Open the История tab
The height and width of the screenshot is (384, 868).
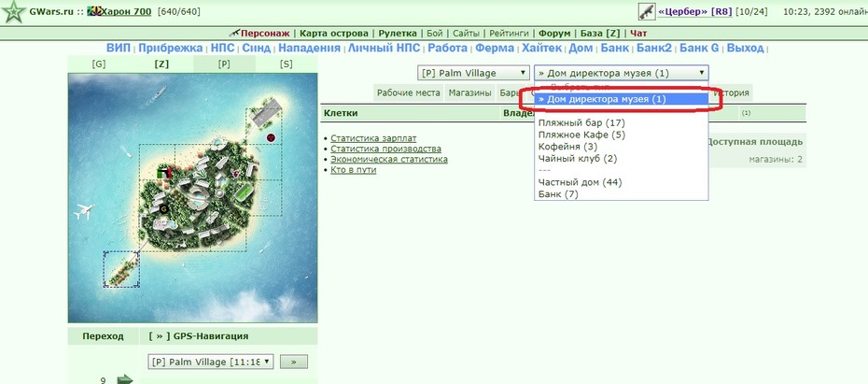pos(732,93)
